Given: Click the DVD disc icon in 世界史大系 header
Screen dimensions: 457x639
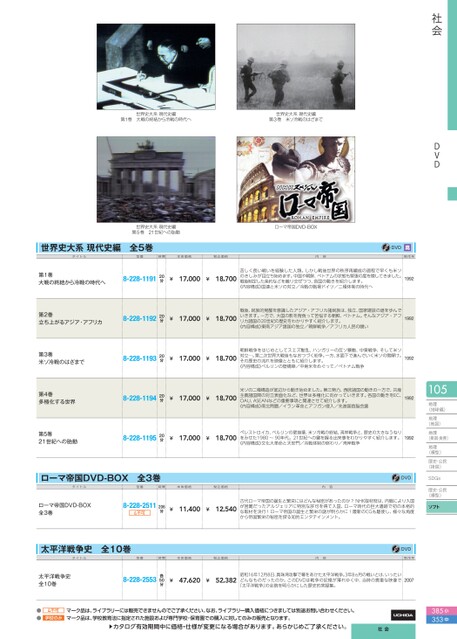Looking at the screenshot, I should pos(386,247).
